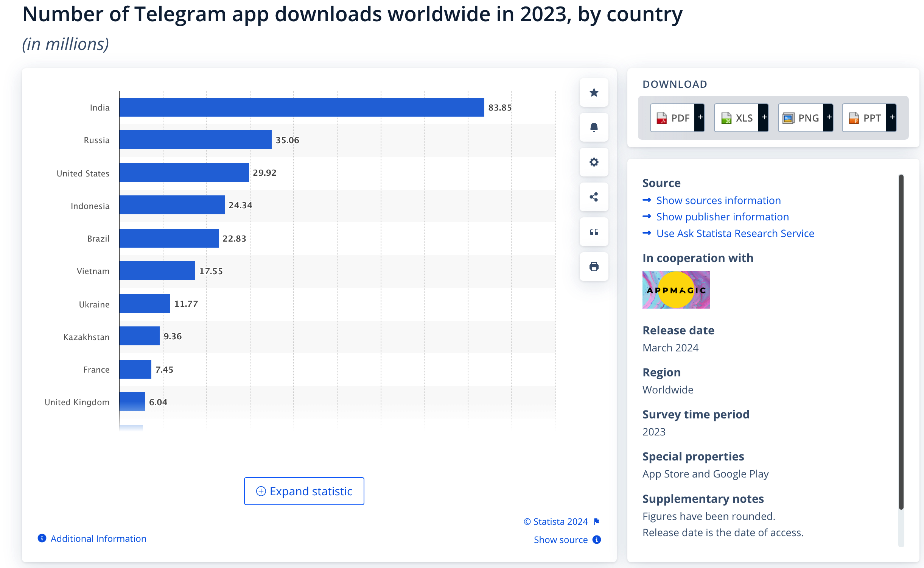Viewport: 924px width, 568px height.
Task: Click the plus beside PNG
Action: pyautogui.click(x=829, y=118)
